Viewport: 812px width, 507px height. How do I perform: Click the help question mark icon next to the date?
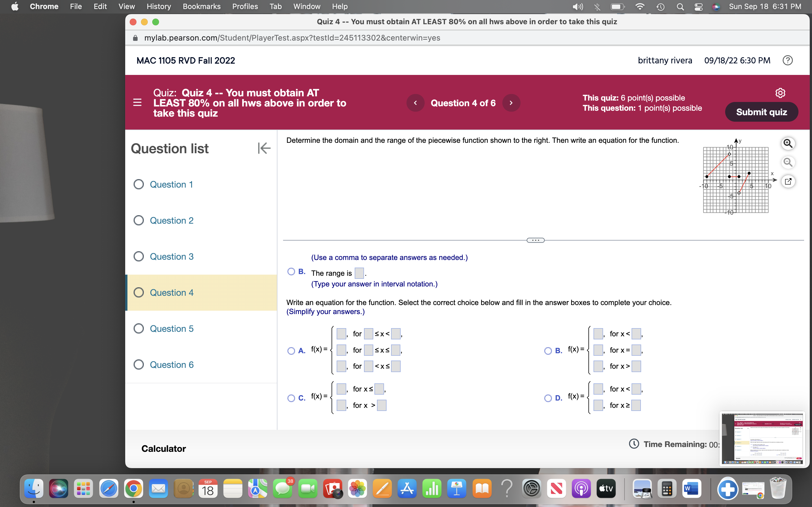(x=787, y=60)
